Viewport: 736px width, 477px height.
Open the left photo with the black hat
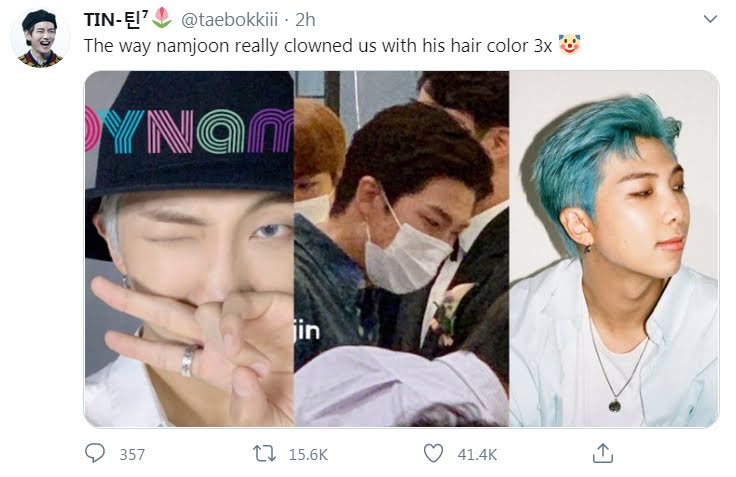(189, 249)
